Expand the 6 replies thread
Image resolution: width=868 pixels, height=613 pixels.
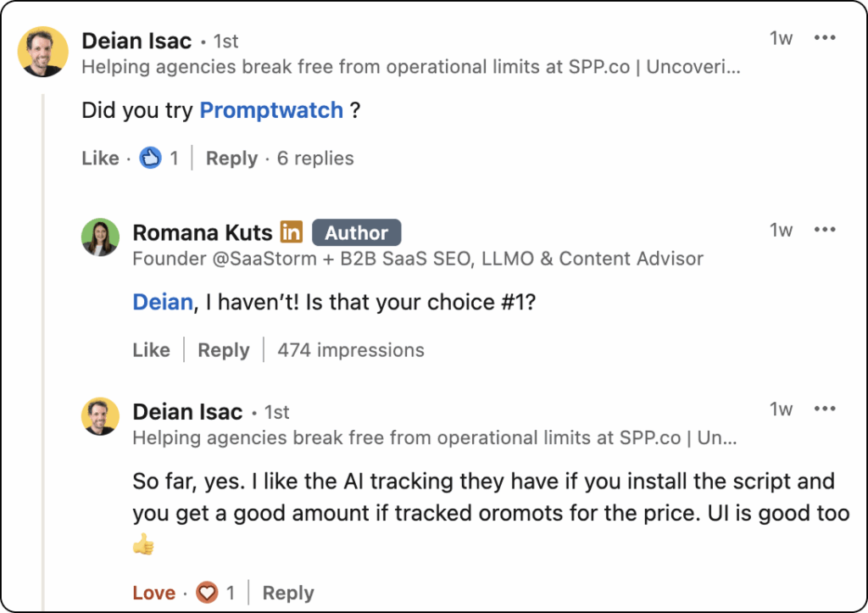[315, 159]
